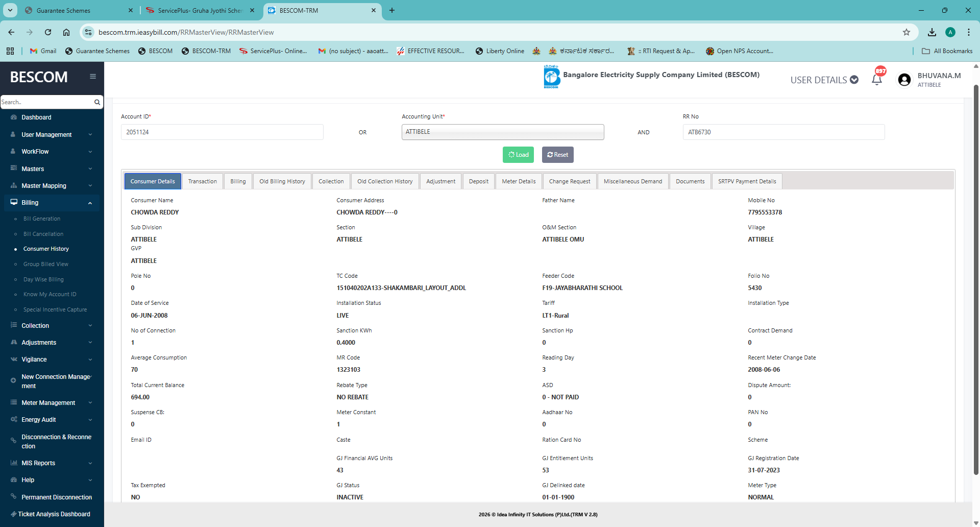Select Consumer History submenu item
The image size is (980, 527).
pyautogui.click(x=46, y=249)
